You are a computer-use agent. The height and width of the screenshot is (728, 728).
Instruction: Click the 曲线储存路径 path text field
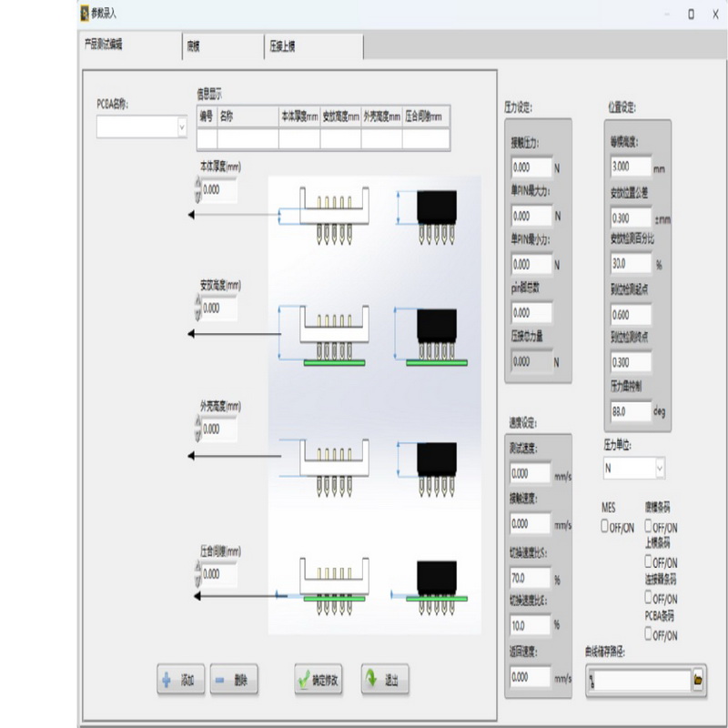point(641,680)
